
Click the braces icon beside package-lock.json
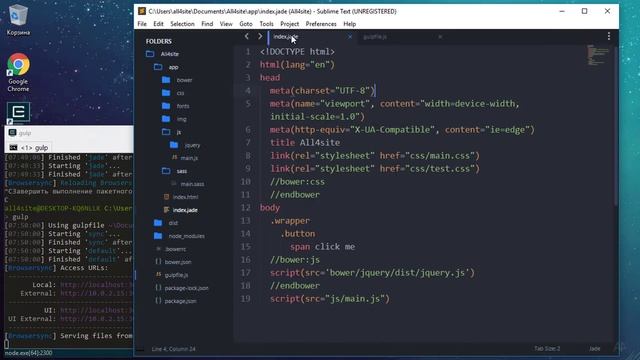click(x=158, y=288)
